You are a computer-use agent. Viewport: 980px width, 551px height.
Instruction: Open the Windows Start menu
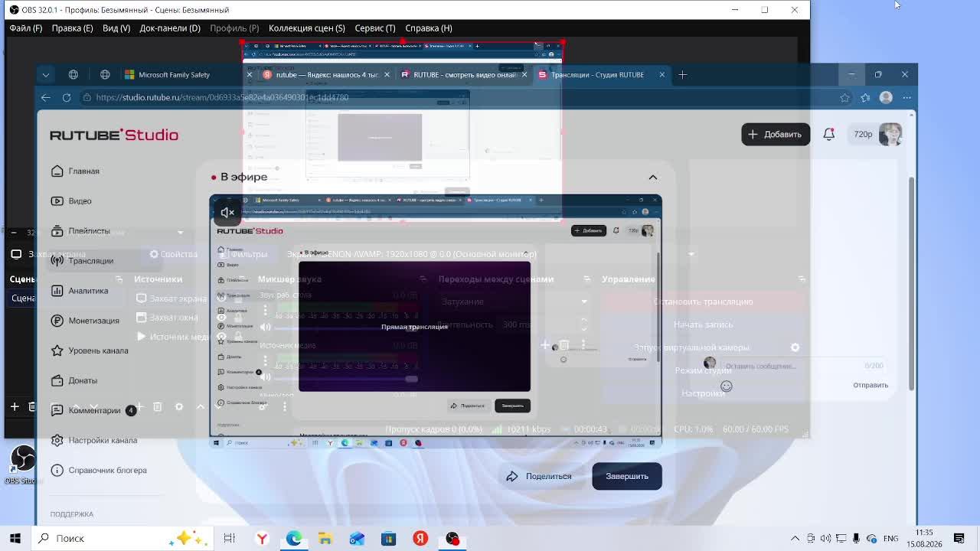15,538
